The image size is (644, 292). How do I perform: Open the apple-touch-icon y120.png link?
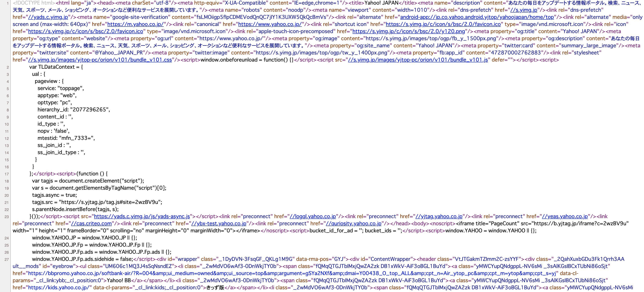pyautogui.click(x=409, y=32)
